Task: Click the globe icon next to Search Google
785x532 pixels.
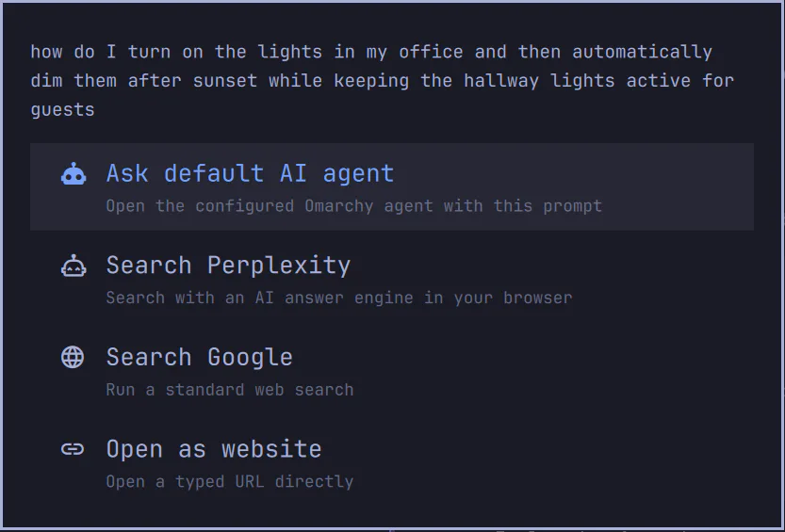Action: 73,357
